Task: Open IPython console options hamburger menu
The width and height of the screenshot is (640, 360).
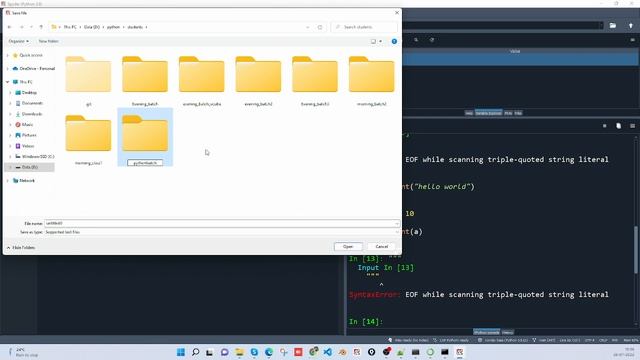Action: [632, 126]
